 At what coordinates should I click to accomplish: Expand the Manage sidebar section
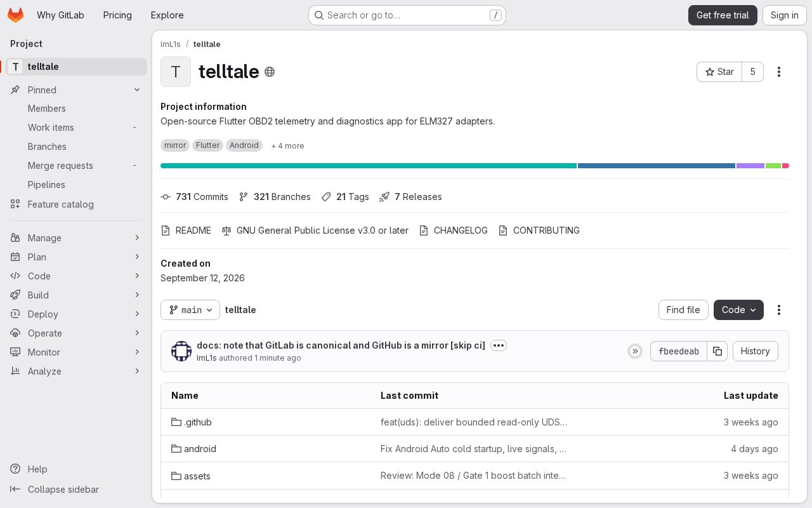pyautogui.click(x=76, y=238)
